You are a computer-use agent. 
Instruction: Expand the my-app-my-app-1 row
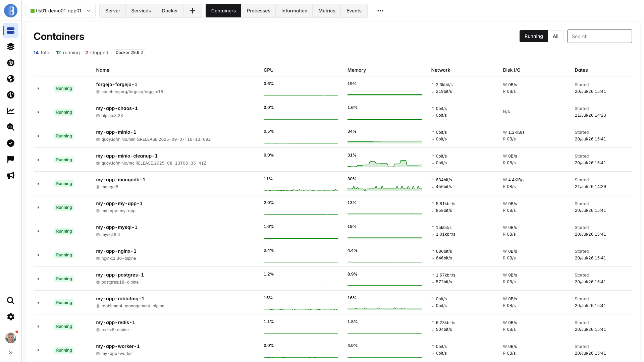[x=38, y=207]
